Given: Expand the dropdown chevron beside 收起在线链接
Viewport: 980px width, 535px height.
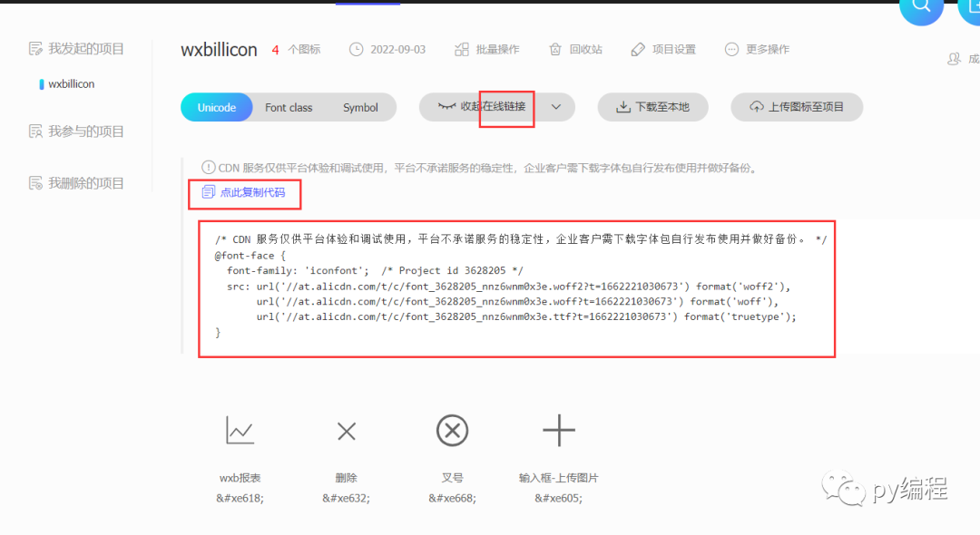Looking at the screenshot, I should pos(556,107).
